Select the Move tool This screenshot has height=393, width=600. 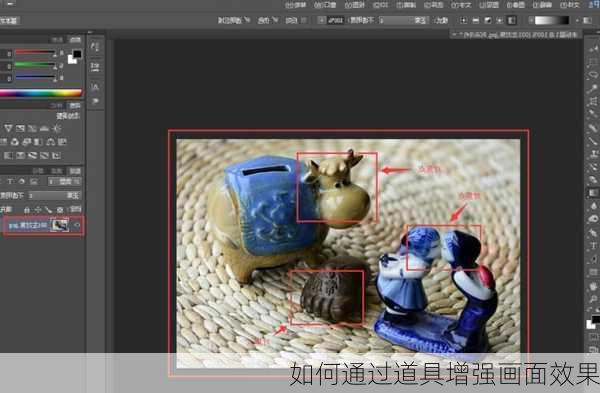pos(593,48)
